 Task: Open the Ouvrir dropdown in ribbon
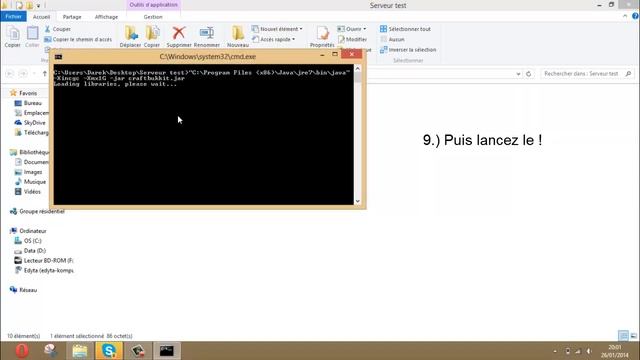(x=352, y=29)
